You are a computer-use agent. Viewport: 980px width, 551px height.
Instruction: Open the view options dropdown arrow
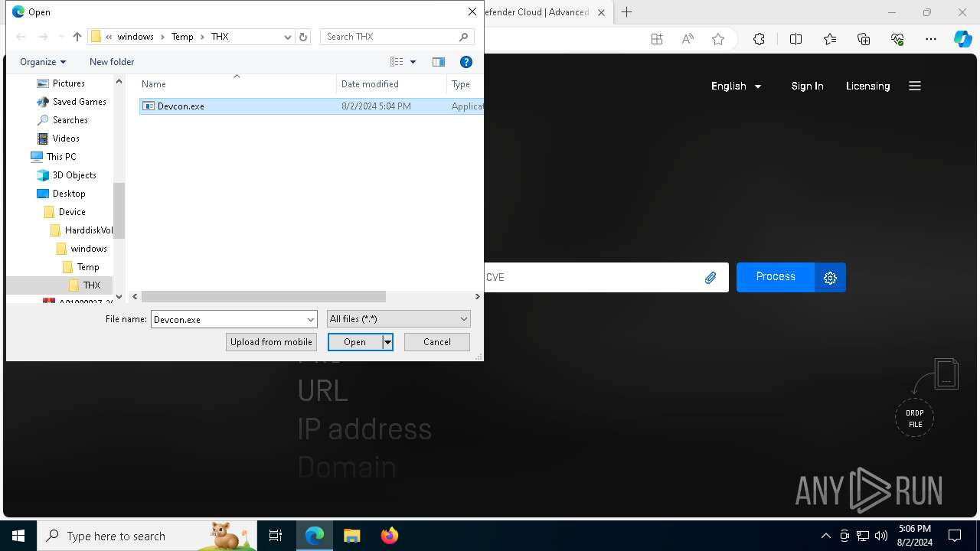(x=413, y=62)
